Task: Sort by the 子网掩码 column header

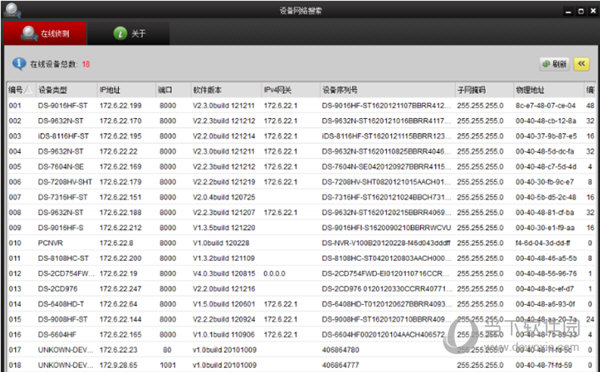Action: pyautogui.click(x=484, y=90)
